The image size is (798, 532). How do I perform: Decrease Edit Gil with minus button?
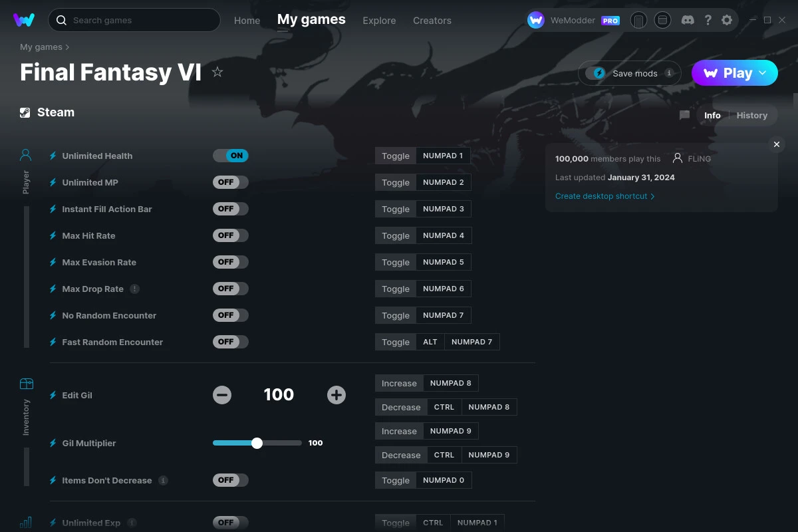(x=222, y=395)
